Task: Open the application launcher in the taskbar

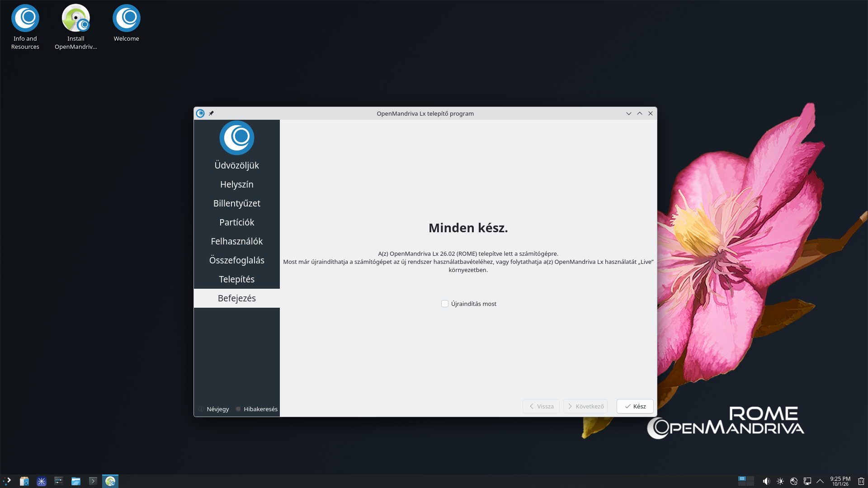Action: (x=7, y=481)
